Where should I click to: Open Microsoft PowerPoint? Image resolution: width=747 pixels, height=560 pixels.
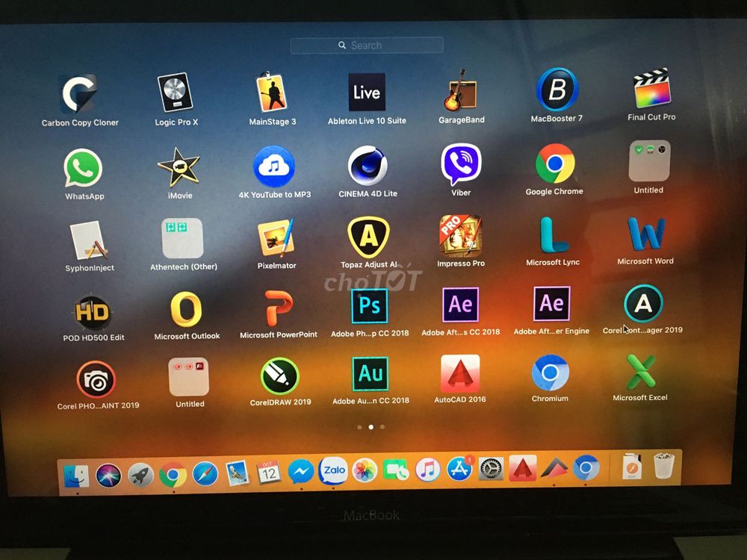tap(278, 308)
